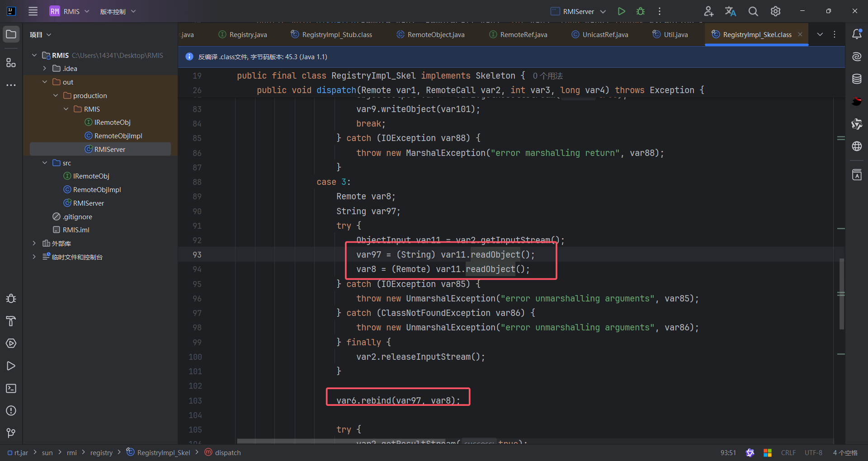Open more run actions menu
The image size is (868, 461).
660,11
